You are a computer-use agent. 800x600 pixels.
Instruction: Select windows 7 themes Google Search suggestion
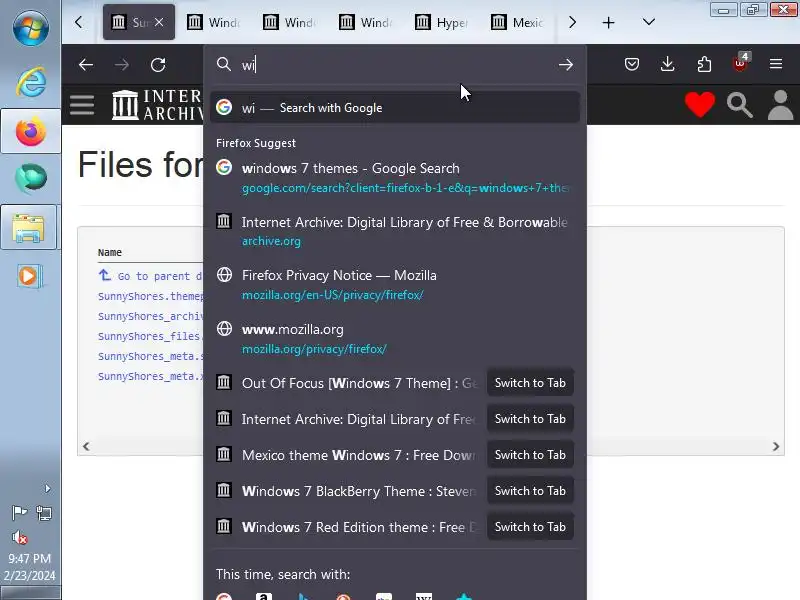[395, 178]
